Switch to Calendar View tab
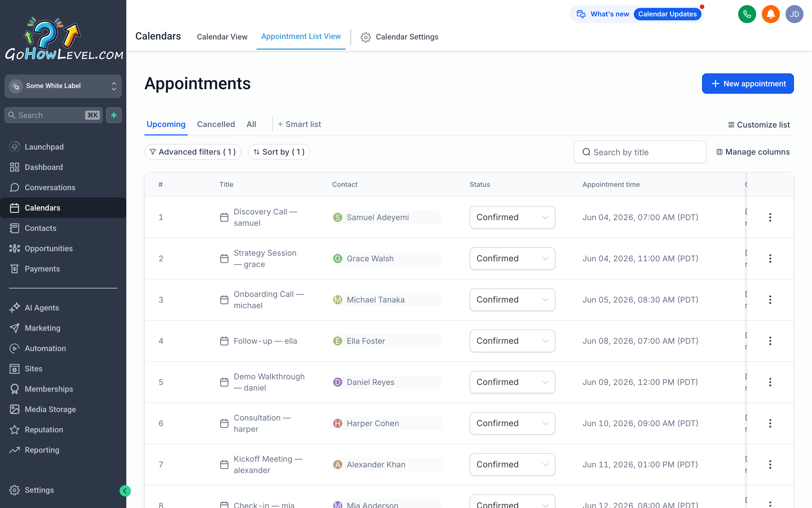Viewport: 812px width, 508px height. 222,37
